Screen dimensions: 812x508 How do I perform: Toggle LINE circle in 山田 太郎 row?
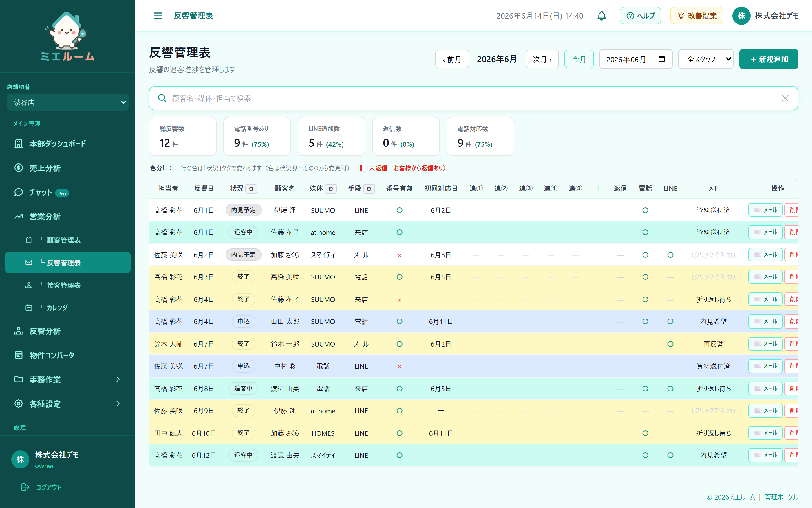(x=670, y=321)
